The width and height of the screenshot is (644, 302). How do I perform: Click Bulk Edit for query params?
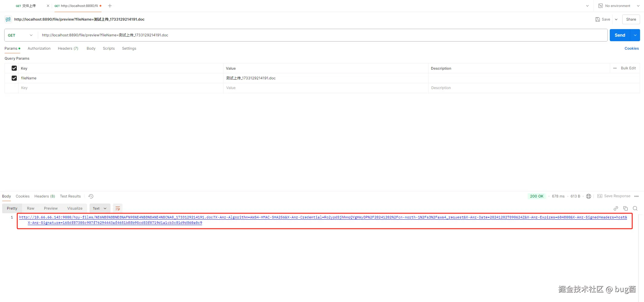pyautogui.click(x=628, y=68)
